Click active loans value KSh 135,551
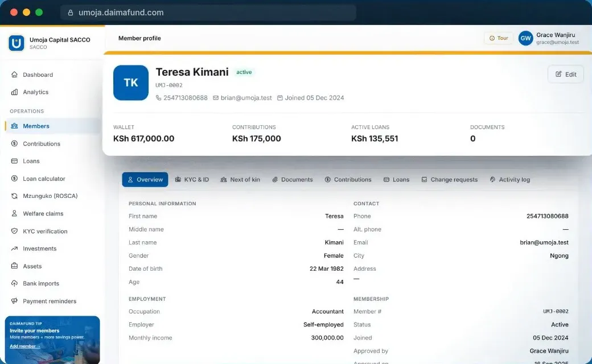The image size is (592, 364). tap(375, 138)
